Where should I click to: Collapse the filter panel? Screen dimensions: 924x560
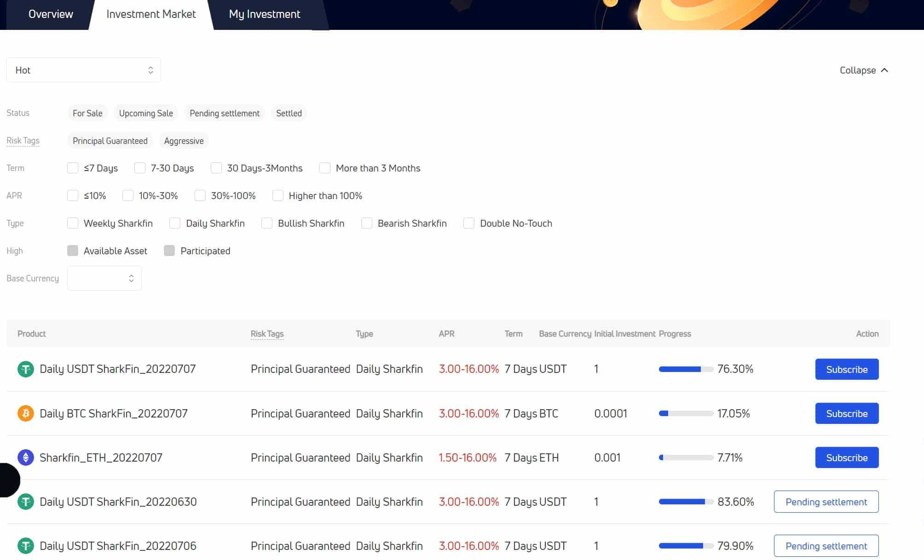pyautogui.click(x=864, y=70)
